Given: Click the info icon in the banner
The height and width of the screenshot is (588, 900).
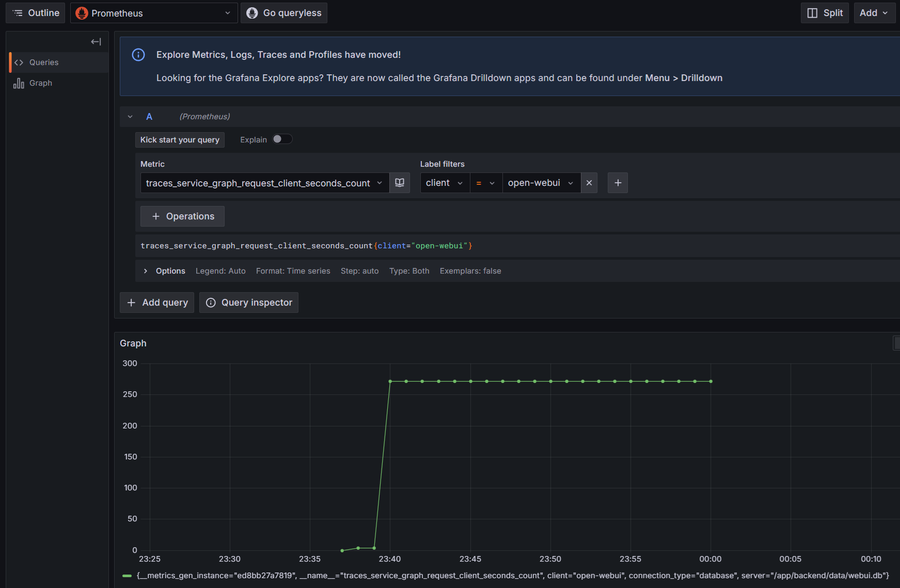Looking at the screenshot, I should point(138,55).
